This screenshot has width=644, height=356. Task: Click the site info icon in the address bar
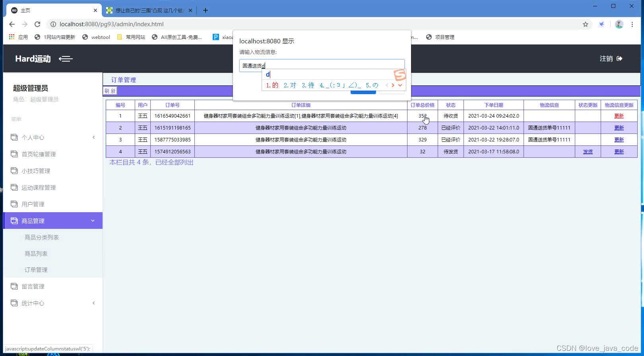coord(53,24)
